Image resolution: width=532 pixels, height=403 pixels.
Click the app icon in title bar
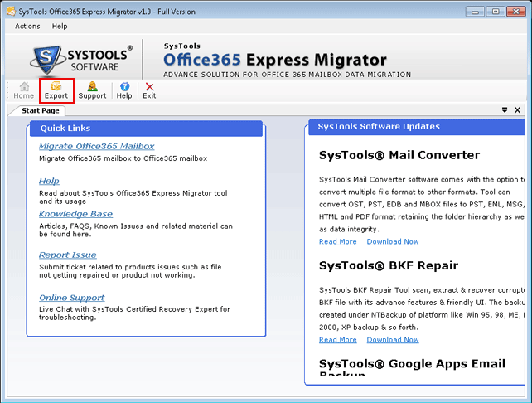pyautogui.click(x=11, y=12)
